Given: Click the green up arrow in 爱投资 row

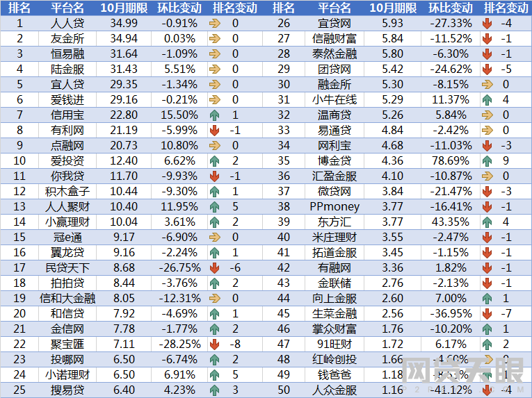Looking at the screenshot, I should tap(214, 161).
